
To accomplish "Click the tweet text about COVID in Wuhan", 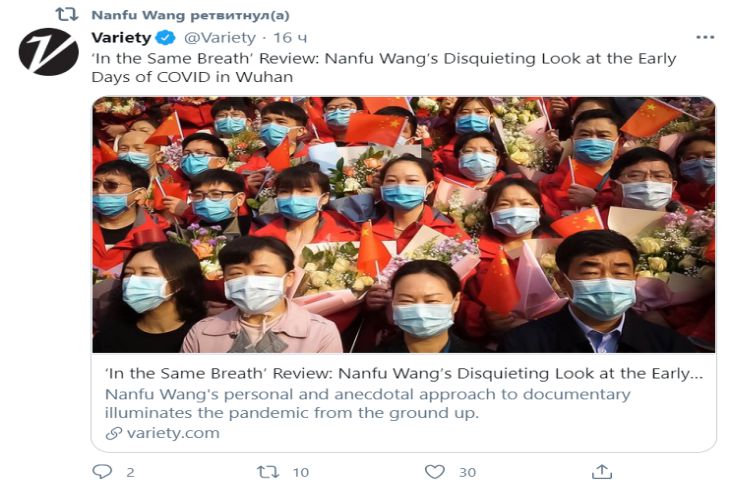I will (x=384, y=68).
